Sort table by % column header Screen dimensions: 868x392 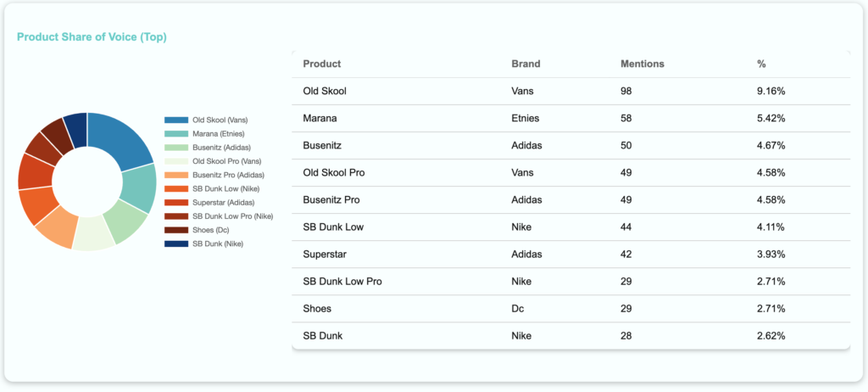pos(760,64)
